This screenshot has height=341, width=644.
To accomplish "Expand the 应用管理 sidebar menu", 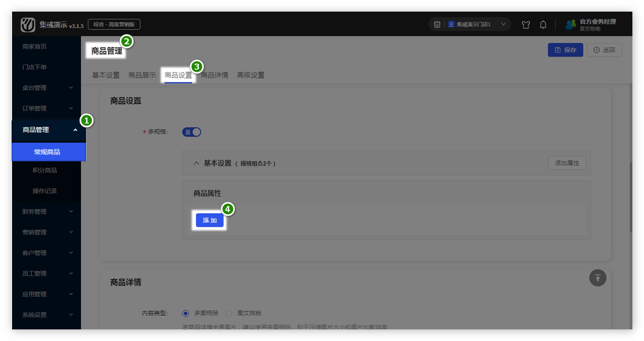I will [46, 294].
